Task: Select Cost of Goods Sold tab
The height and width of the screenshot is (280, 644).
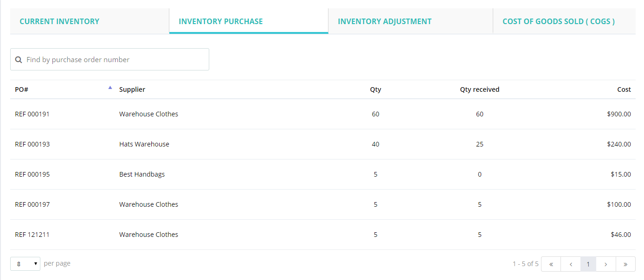Action: (559, 21)
